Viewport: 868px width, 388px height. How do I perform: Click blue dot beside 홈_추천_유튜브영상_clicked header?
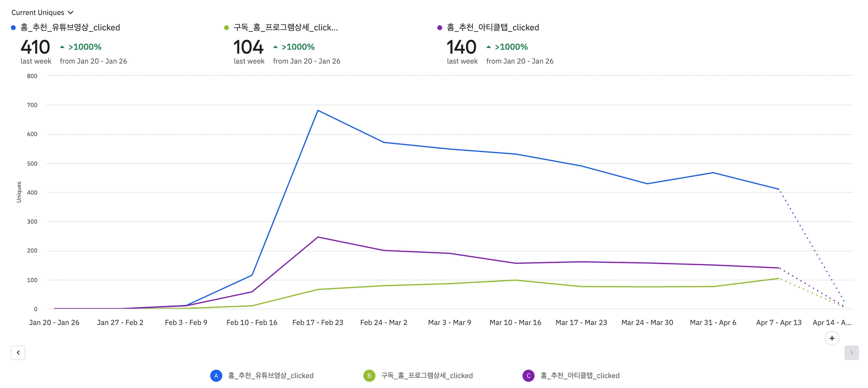click(14, 28)
